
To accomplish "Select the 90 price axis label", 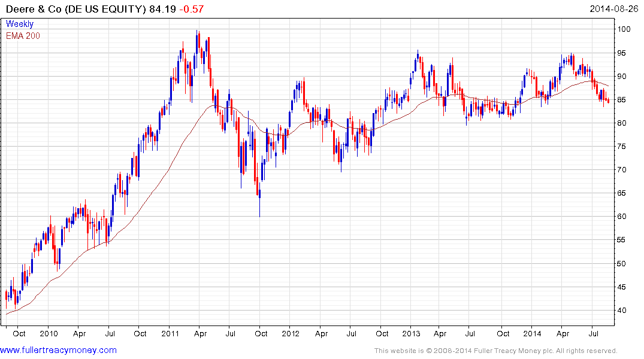I will click(x=622, y=77).
